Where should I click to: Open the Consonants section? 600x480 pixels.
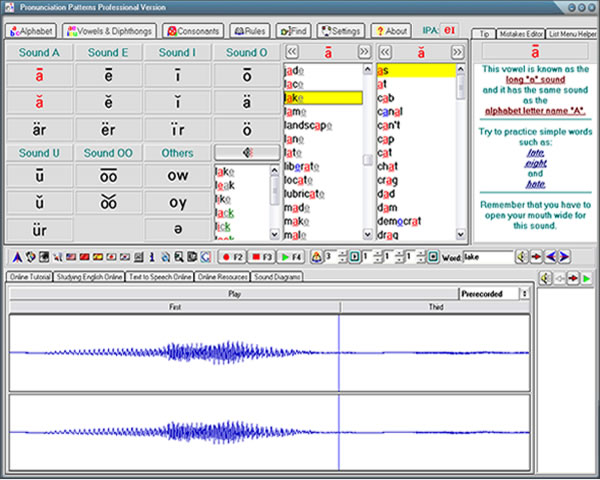click(193, 31)
